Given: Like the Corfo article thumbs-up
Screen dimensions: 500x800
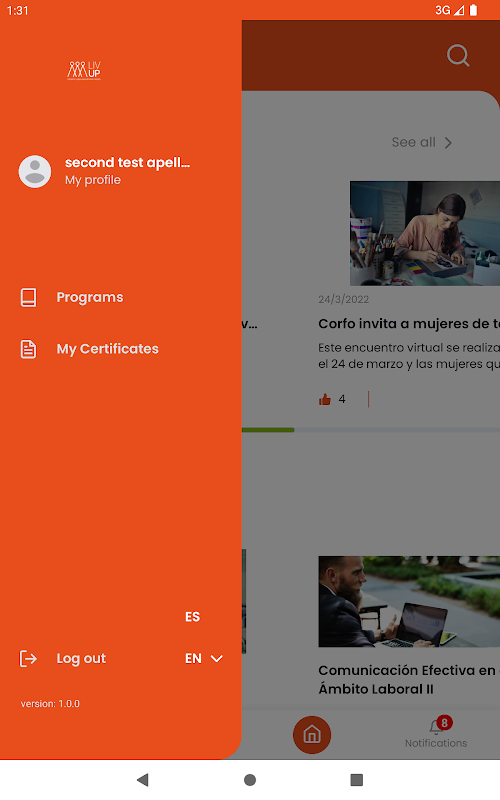Looking at the screenshot, I should (x=324, y=399).
